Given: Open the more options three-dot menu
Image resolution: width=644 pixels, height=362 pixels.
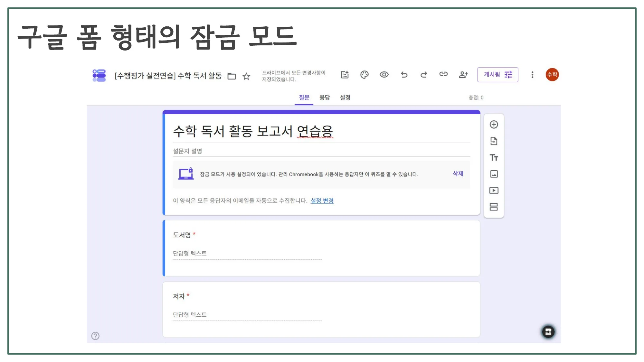Looking at the screenshot, I should (x=532, y=75).
